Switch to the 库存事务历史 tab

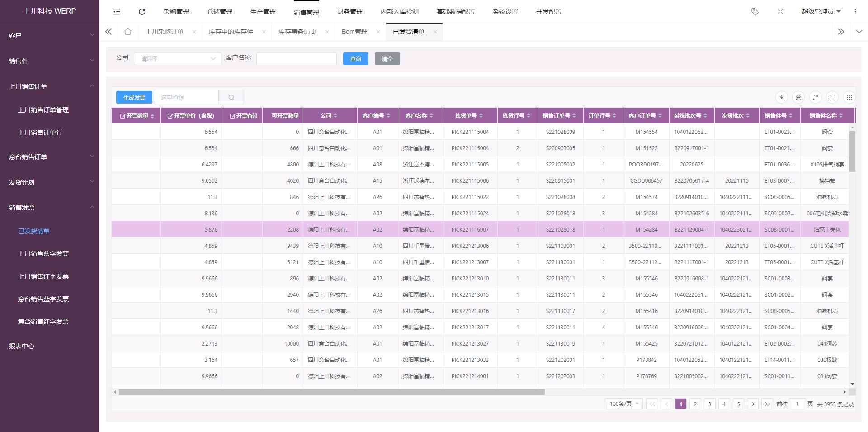pyautogui.click(x=297, y=32)
